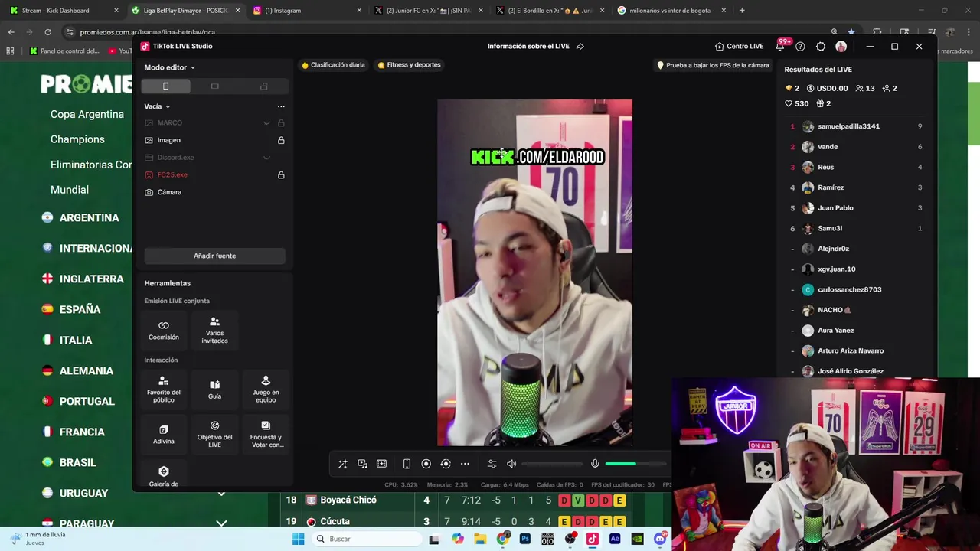
Task: Reload the Promiedos page in browser
Action: pos(47,32)
